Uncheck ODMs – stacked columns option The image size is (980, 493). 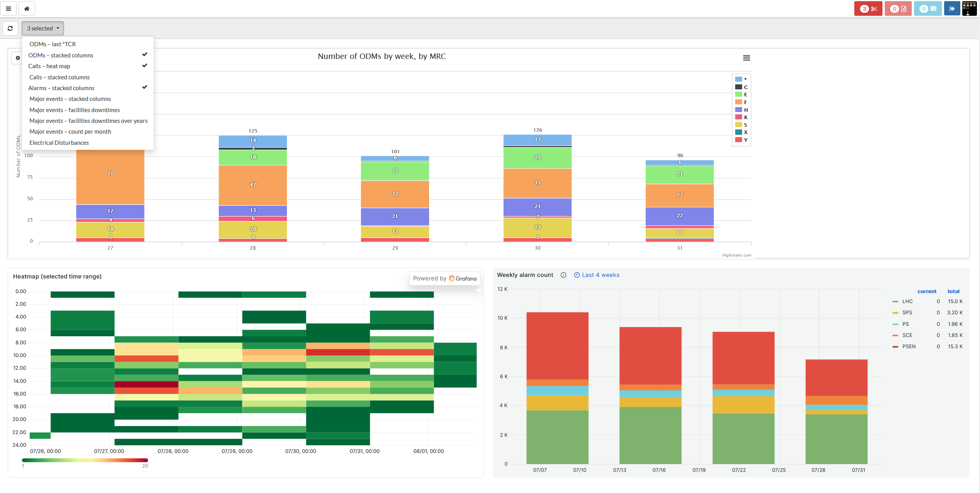tap(88, 55)
